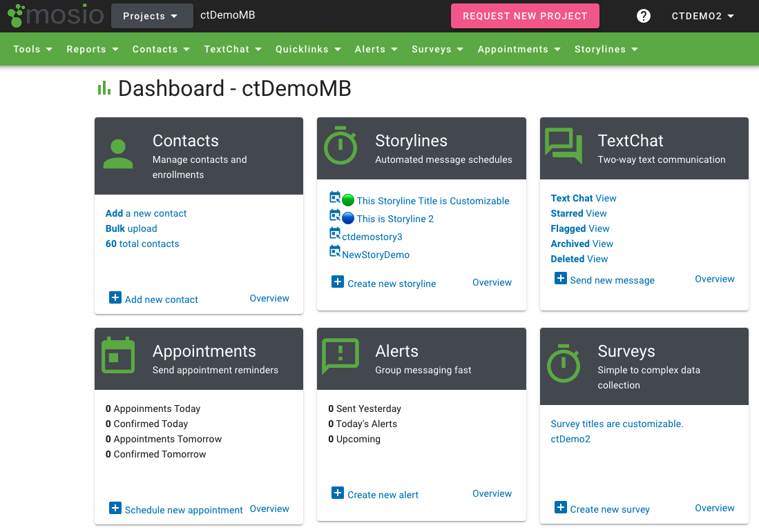Viewport: 759px width, 532px height.
Task: Open the NewStoryDemo storyline link
Action: 376,255
